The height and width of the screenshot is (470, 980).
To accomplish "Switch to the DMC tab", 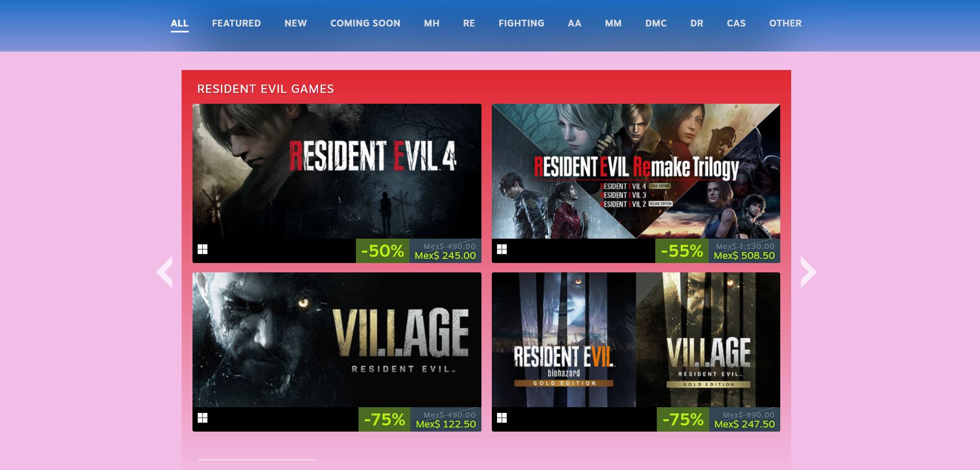I will click(x=656, y=23).
